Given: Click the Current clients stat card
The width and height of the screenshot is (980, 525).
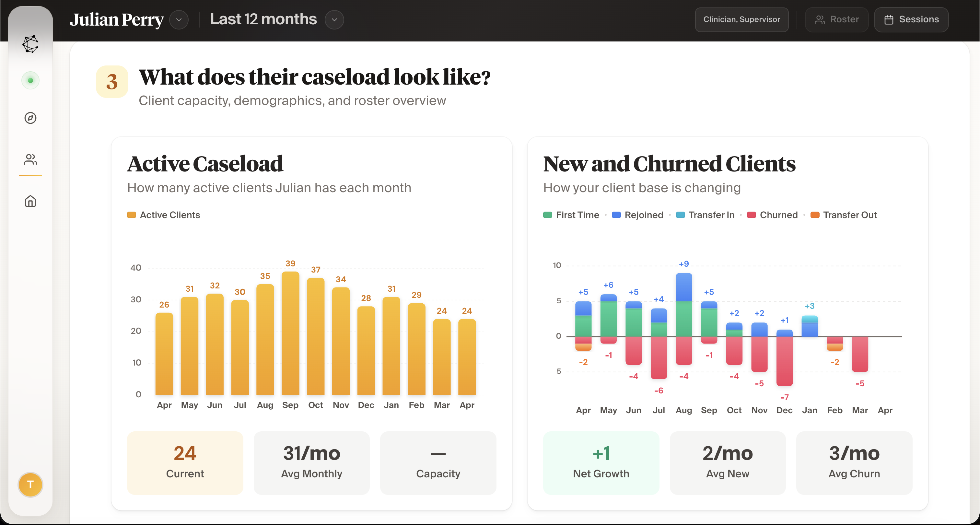Looking at the screenshot, I should pos(185,462).
